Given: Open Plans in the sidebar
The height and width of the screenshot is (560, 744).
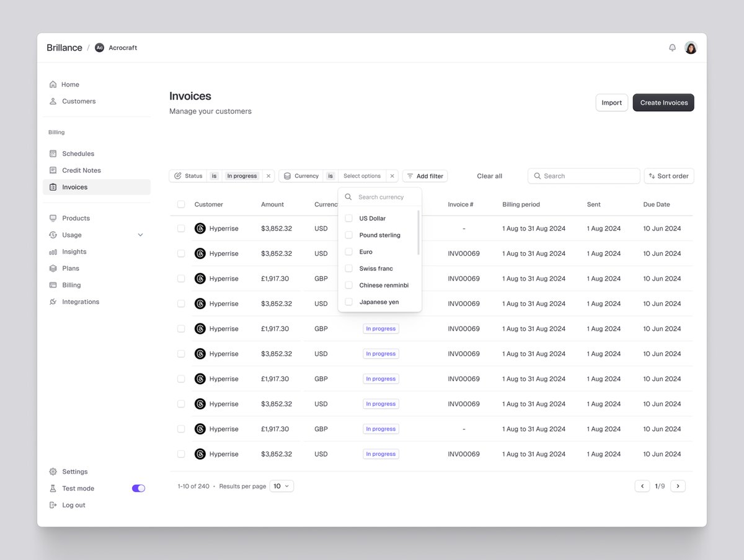Looking at the screenshot, I should 97,268.
